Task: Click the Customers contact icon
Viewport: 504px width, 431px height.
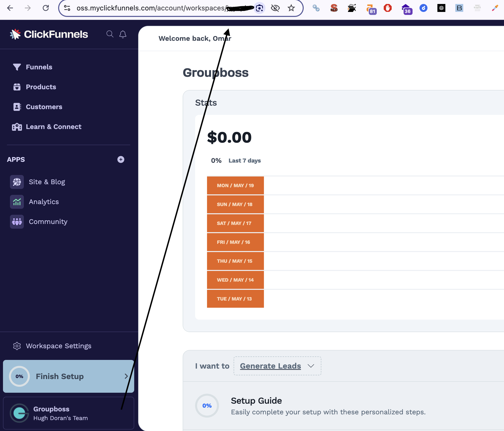Action: [x=17, y=107]
